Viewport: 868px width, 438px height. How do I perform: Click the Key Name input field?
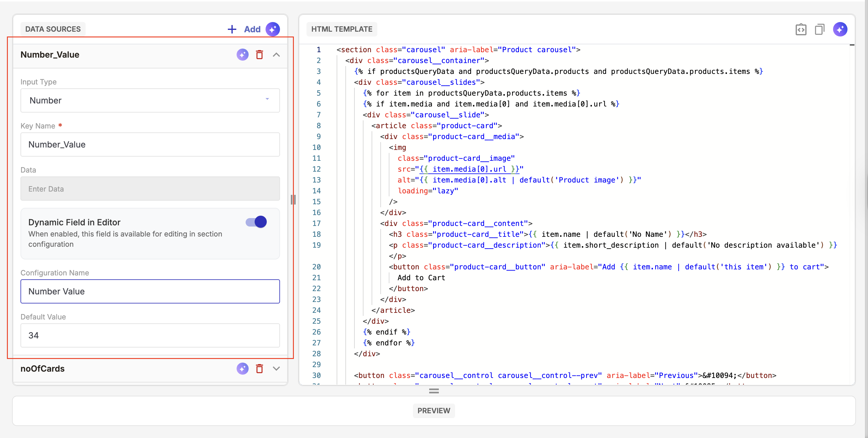click(150, 144)
